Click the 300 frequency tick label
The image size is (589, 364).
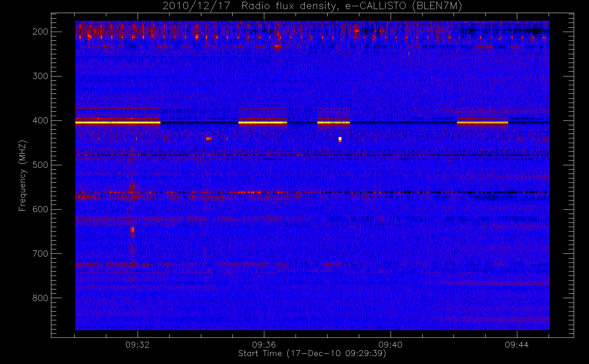pyautogui.click(x=40, y=76)
